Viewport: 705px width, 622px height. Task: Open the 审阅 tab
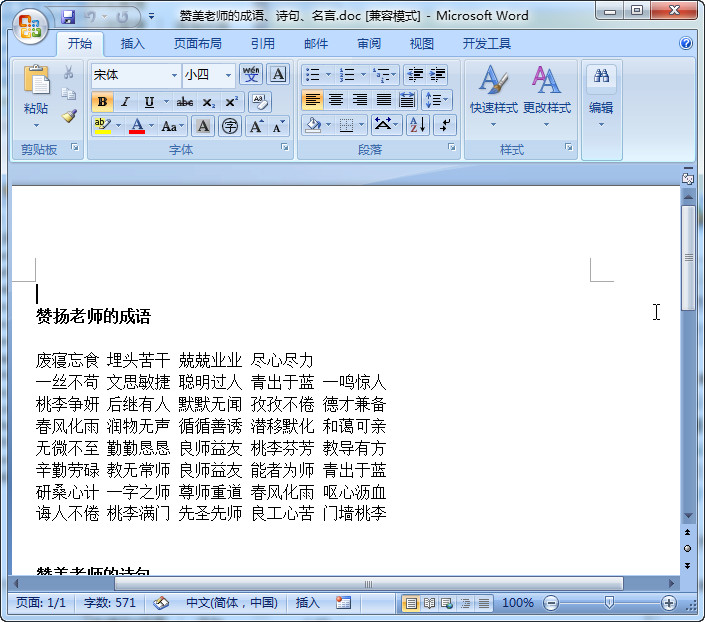click(369, 44)
